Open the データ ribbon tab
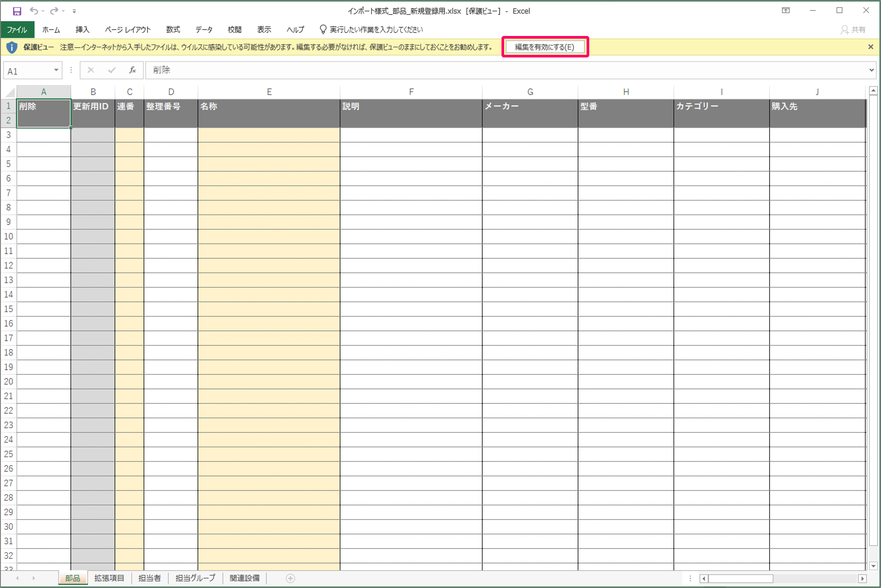The image size is (881, 588). coord(204,29)
